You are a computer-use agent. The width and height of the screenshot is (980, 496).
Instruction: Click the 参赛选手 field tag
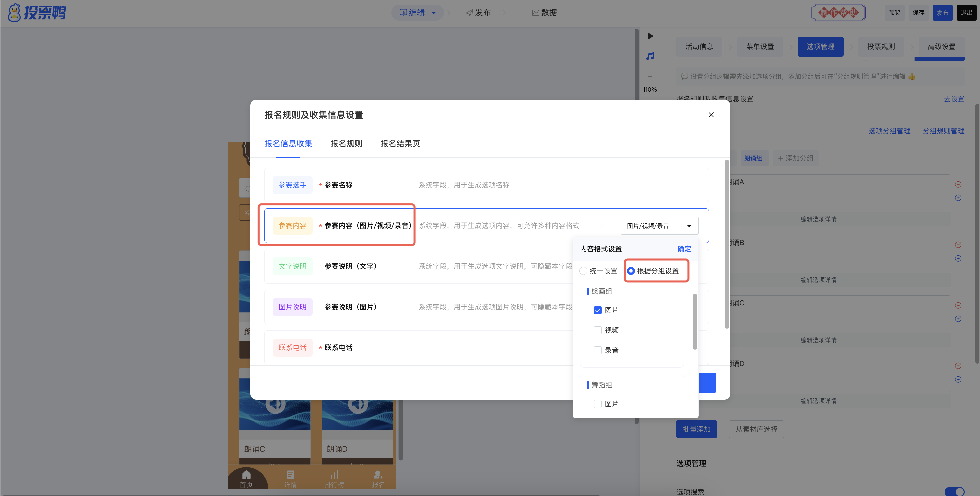[x=292, y=185]
